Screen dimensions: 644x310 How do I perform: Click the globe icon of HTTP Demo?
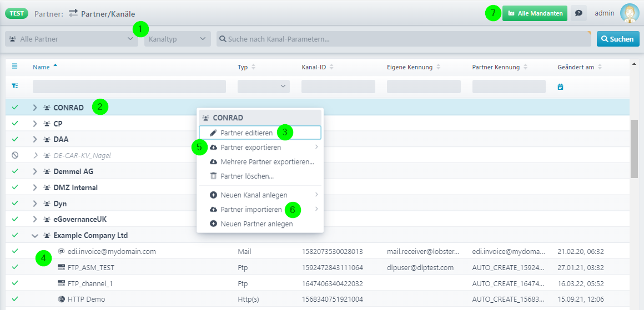click(x=62, y=299)
